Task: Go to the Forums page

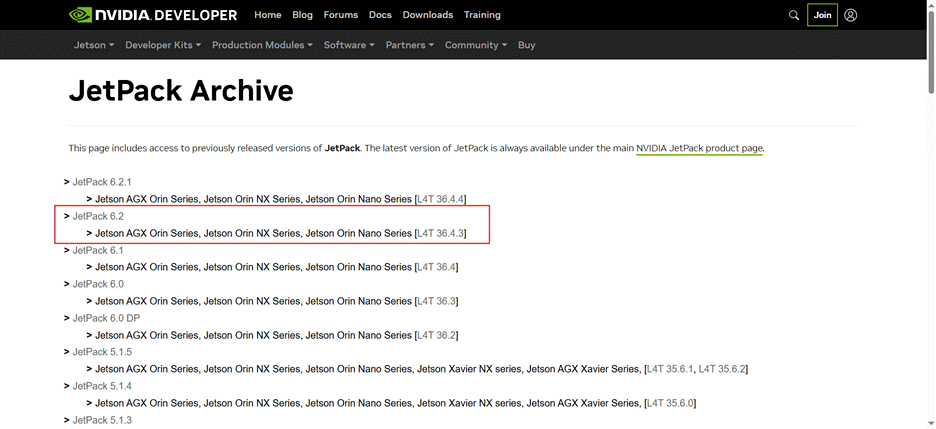Action: 341,15
